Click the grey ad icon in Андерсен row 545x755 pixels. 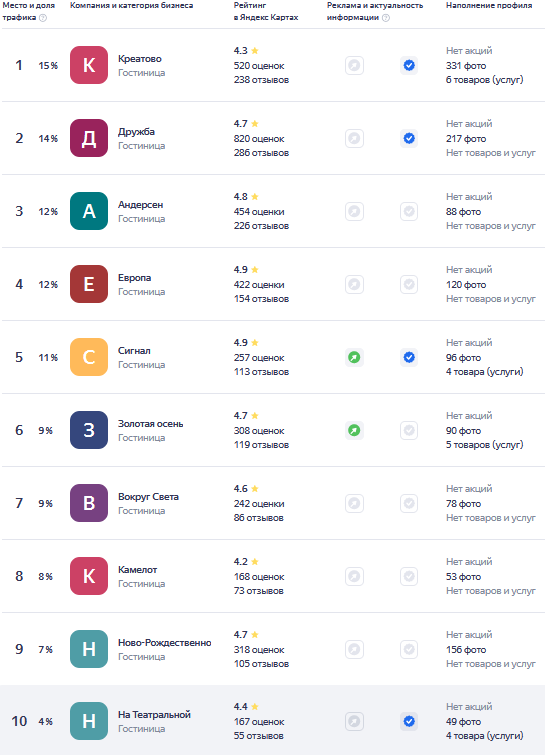click(x=354, y=211)
